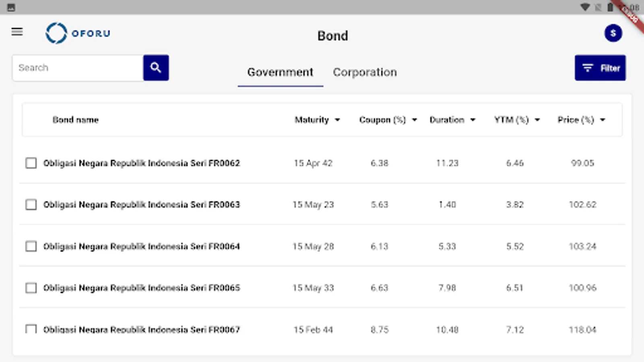
Task: Tick the FR0064 bond checkbox
Action: (31, 246)
